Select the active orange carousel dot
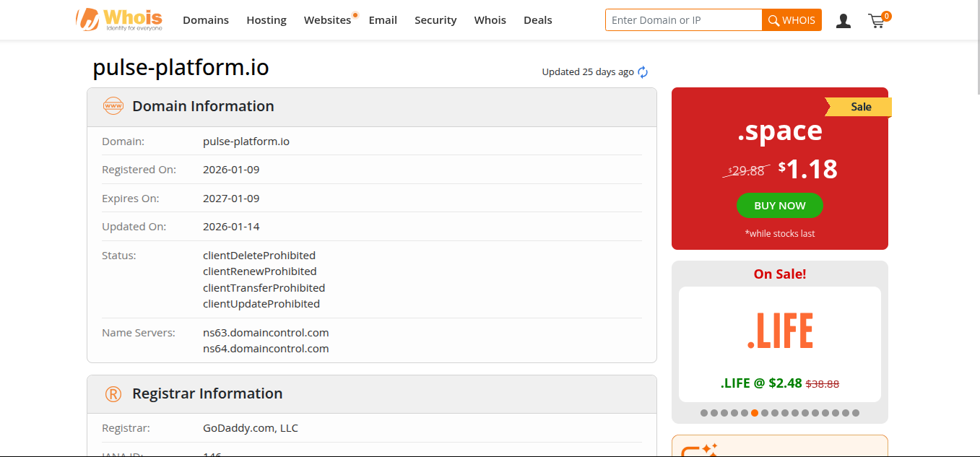The image size is (980, 457). click(755, 413)
